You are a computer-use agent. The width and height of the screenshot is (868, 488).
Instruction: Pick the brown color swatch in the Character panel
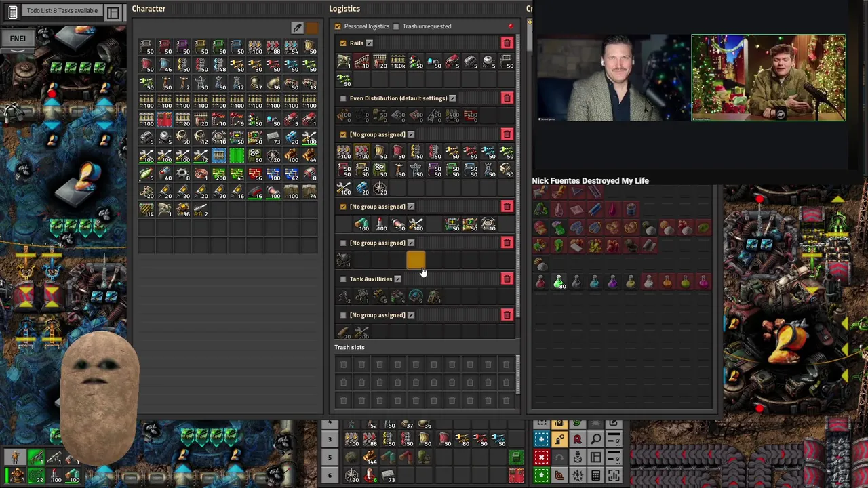pos(312,28)
